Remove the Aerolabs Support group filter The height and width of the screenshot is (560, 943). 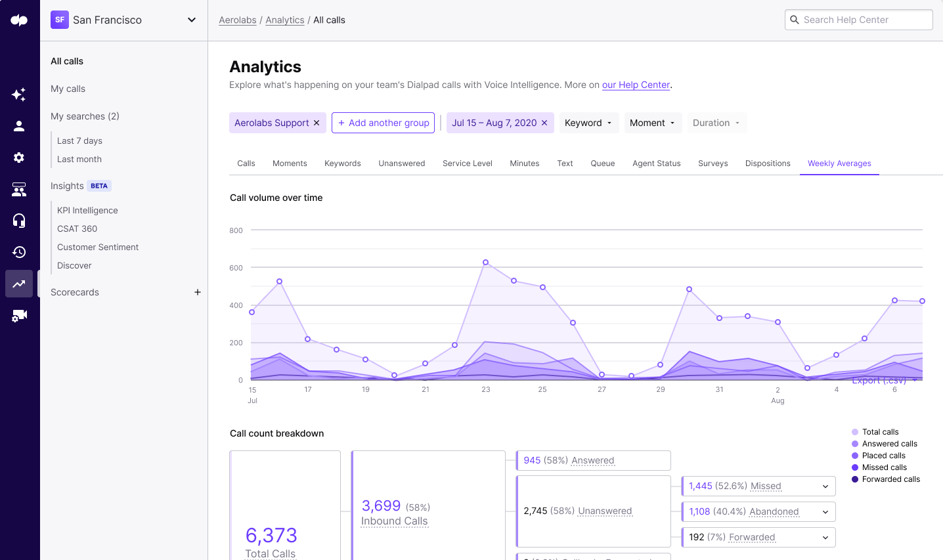point(317,123)
